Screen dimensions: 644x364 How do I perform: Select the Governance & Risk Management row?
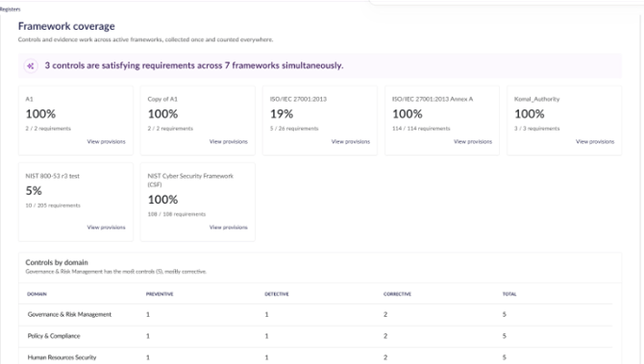pyautogui.click(x=315, y=315)
